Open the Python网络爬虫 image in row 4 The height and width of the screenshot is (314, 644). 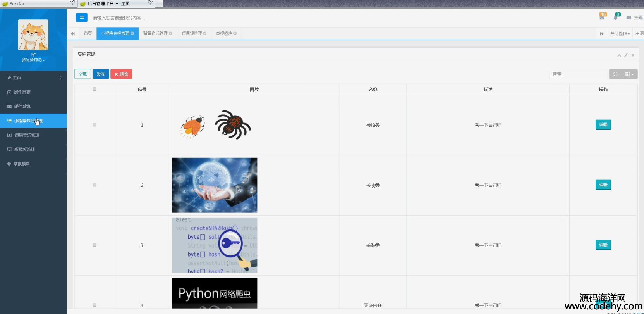point(215,293)
